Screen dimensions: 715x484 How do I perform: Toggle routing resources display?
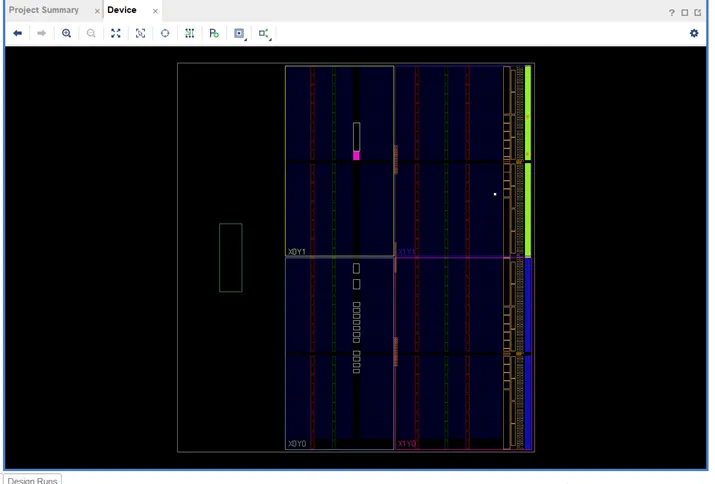pos(189,33)
